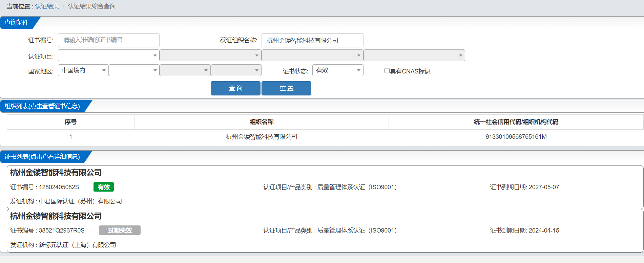Open the 中国境内 country dropdown
Viewport: 644px width, 263px height.
(83, 70)
